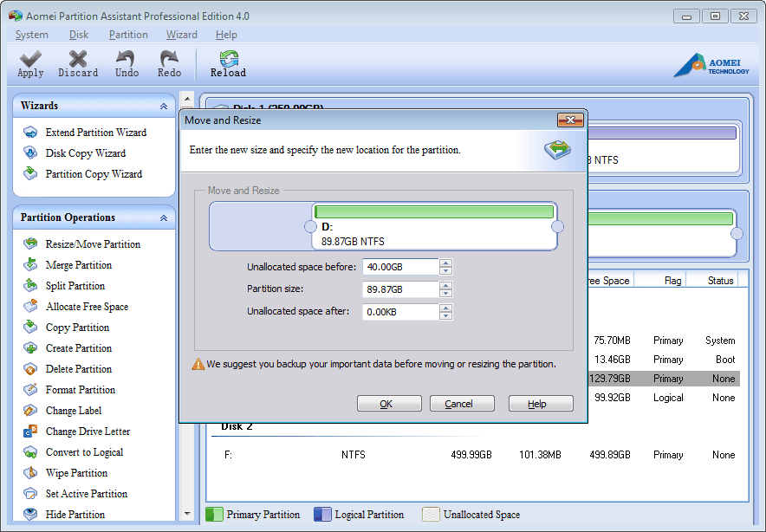Image resolution: width=766 pixels, height=532 pixels.
Task: Click the Help button in the dialog
Action: click(x=541, y=404)
